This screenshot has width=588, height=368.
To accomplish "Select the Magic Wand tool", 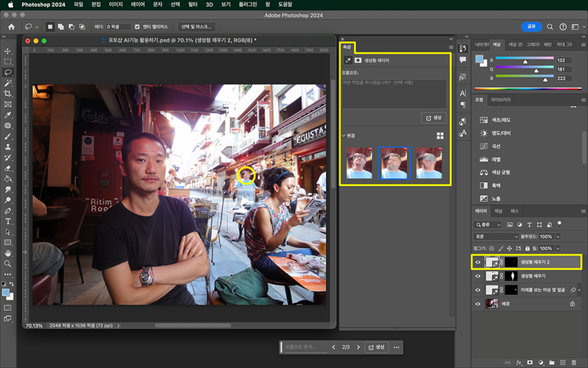I will point(8,82).
